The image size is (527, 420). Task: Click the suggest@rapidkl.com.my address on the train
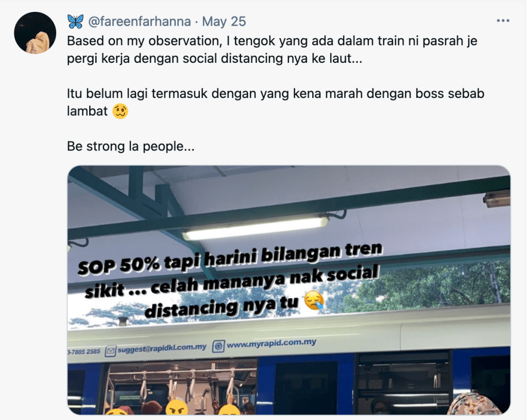pos(162,348)
